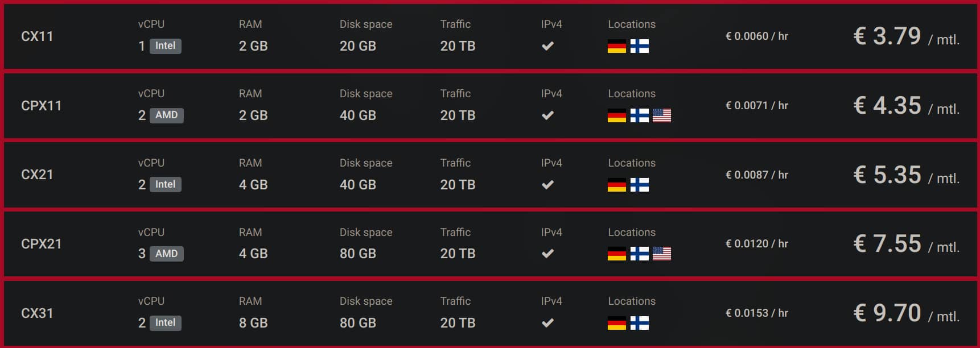Image resolution: width=980 pixels, height=348 pixels.
Task: Click the US flag in CPX11 row
Action: pyautogui.click(x=661, y=115)
